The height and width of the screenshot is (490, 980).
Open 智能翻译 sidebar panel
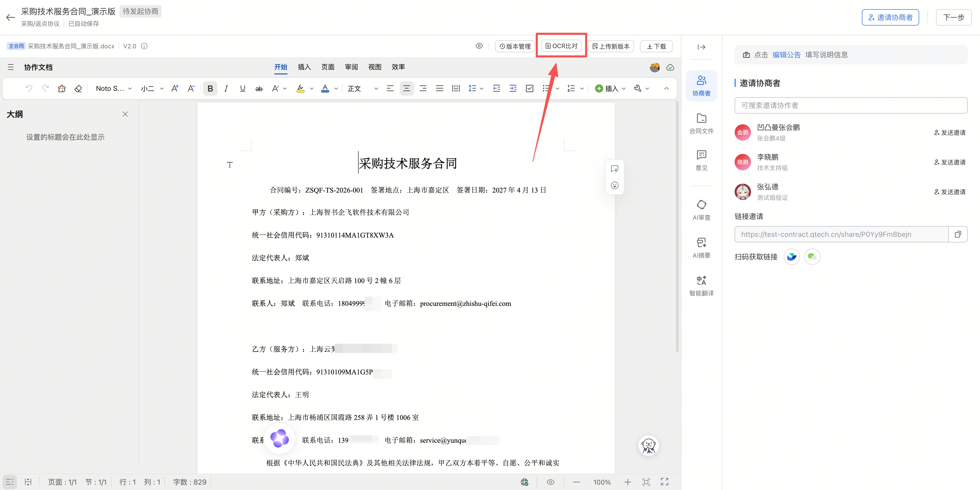point(702,286)
